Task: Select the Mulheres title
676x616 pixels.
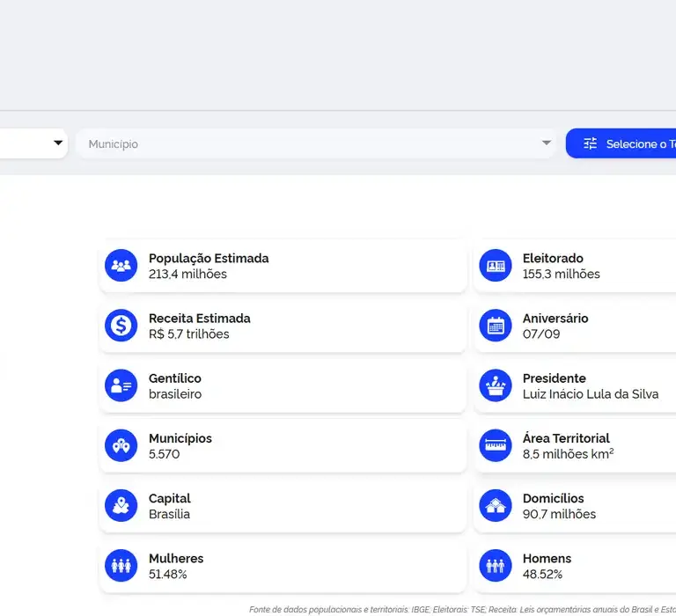Action: [176, 558]
